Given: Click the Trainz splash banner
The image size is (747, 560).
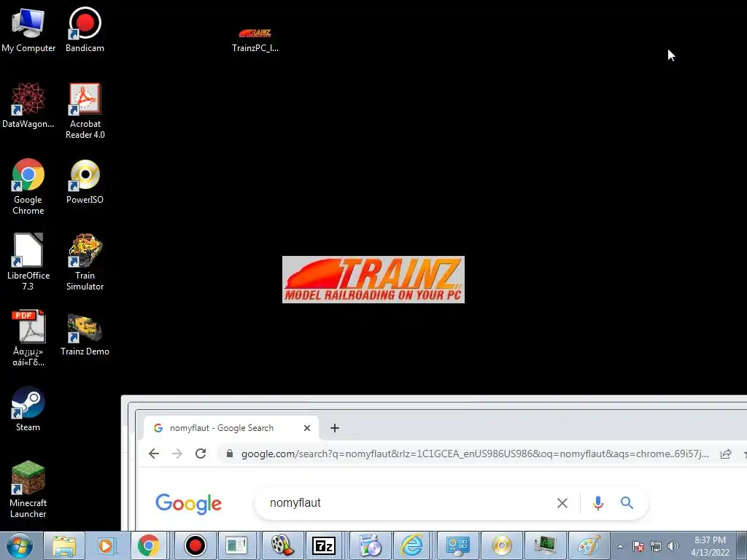Looking at the screenshot, I should (x=373, y=279).
